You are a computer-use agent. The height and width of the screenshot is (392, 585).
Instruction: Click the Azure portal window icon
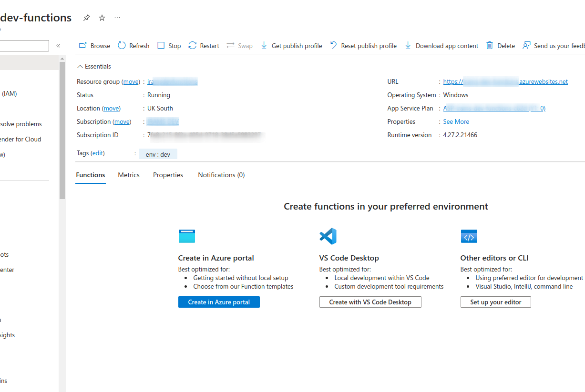187,236
